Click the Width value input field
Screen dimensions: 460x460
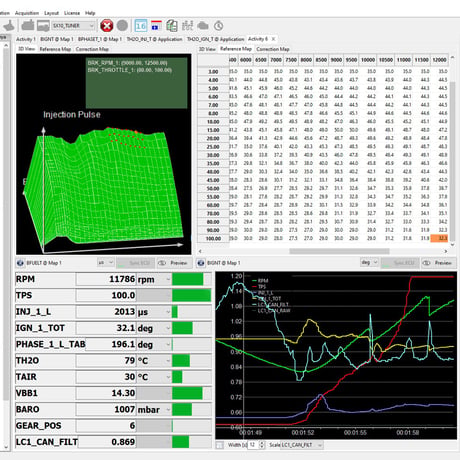[253, 445]
